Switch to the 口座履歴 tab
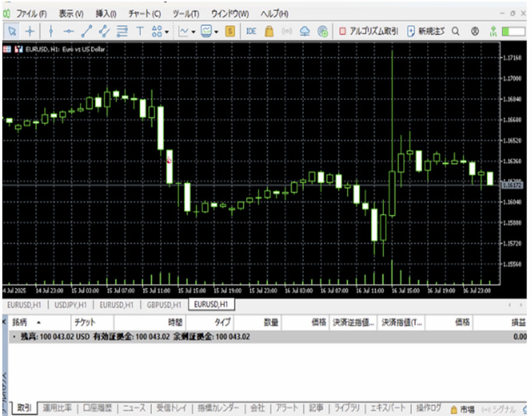This screenshot has height=416, width=532. 98,409
